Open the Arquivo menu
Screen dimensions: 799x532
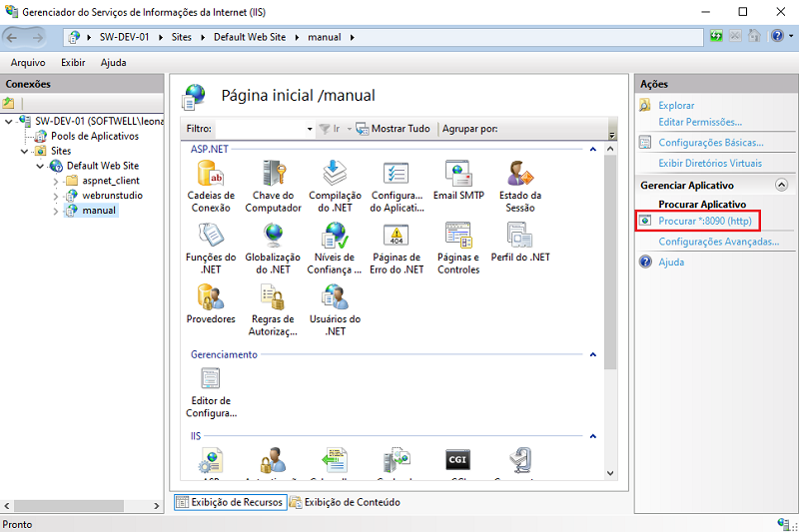[27, 62]
